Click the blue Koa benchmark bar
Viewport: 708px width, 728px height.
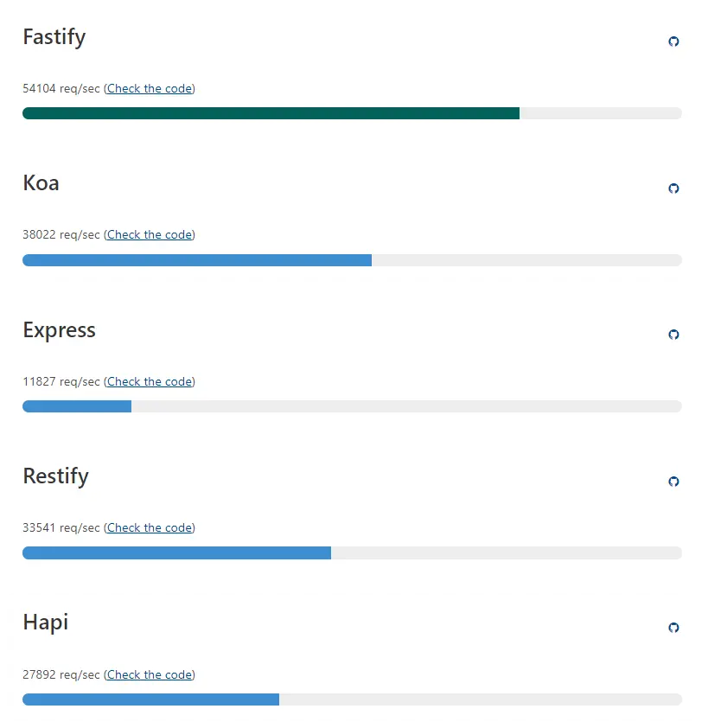(x=197, y=260)
